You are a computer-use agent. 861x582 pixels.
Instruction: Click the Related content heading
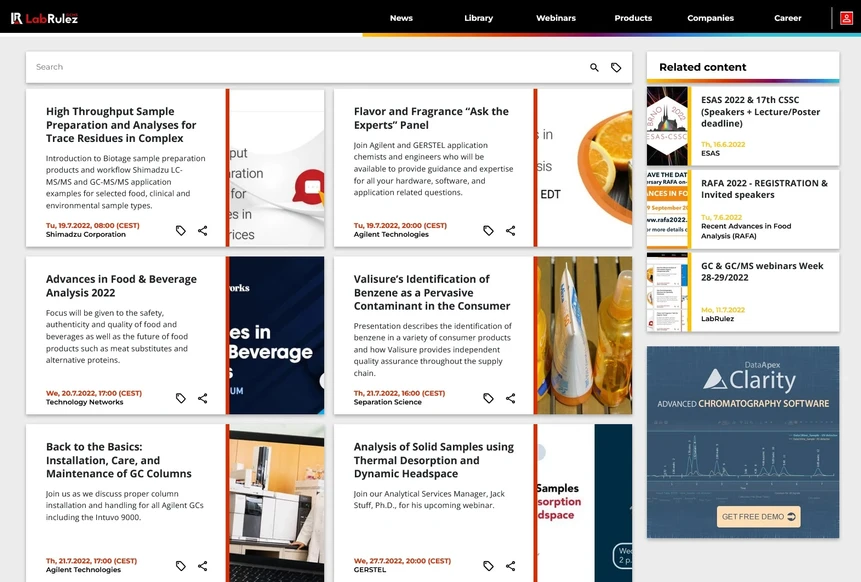click(702, 67)
